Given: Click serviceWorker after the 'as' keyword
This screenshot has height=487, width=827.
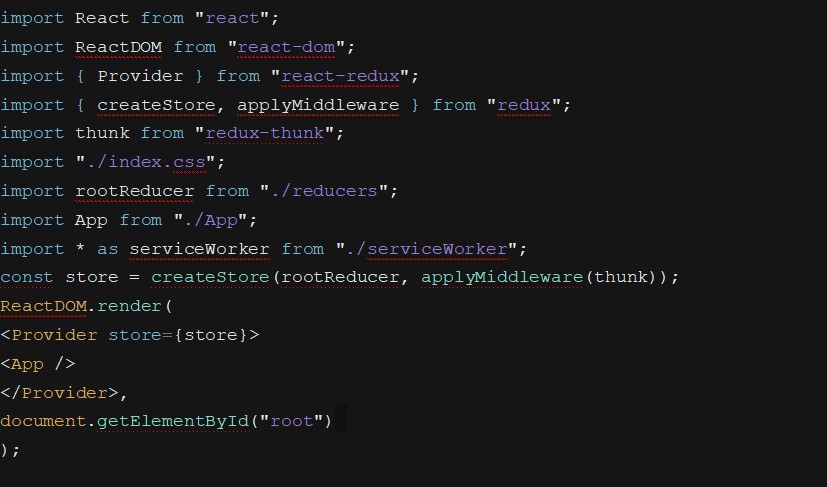Looking at the screenshot, I should pyautogui.click(x=199, y=249).
